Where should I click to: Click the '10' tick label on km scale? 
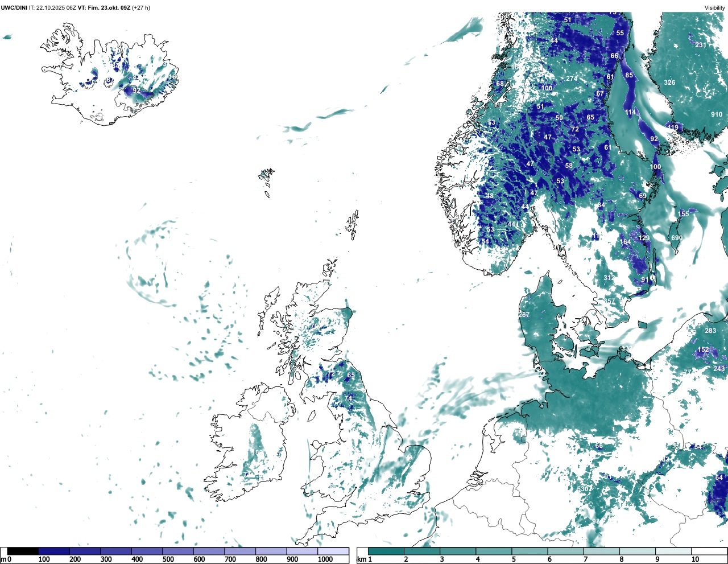click(x=695, y=559)
